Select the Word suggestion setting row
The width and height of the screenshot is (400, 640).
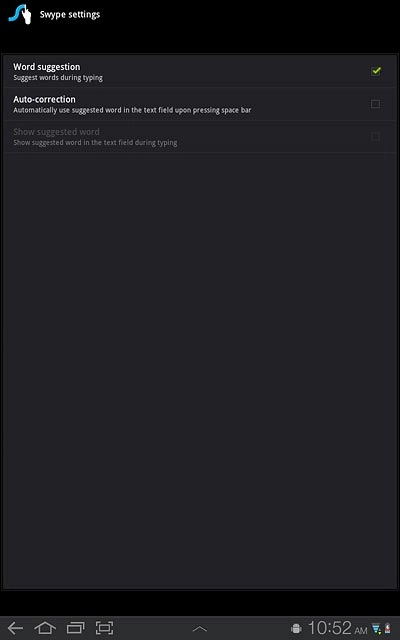coord(200,71)
